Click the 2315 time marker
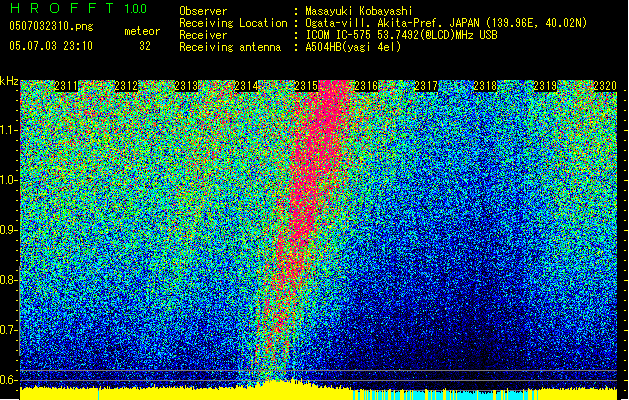This screenshot has height=400, width=629. pyautogui.click(x=306, y=86)
